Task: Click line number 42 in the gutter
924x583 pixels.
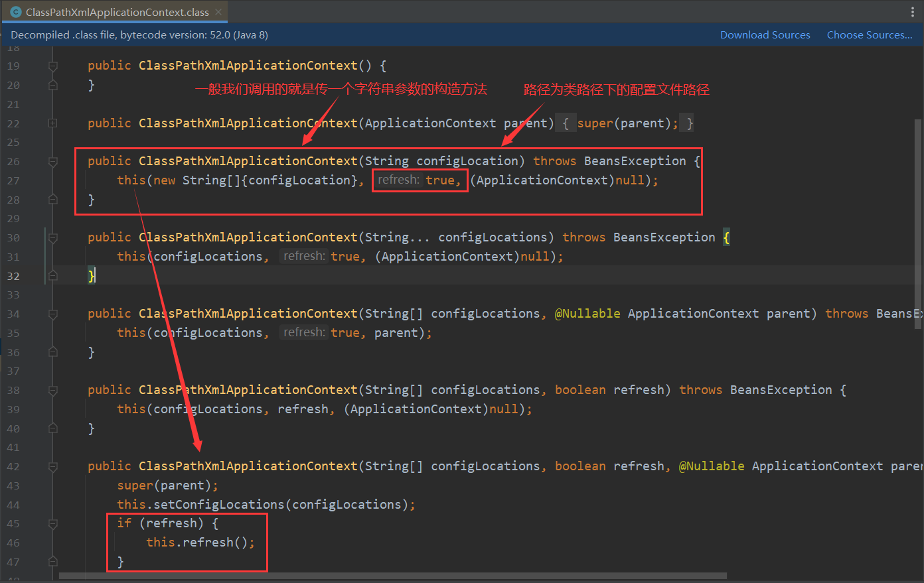Action: coord(13,466)
